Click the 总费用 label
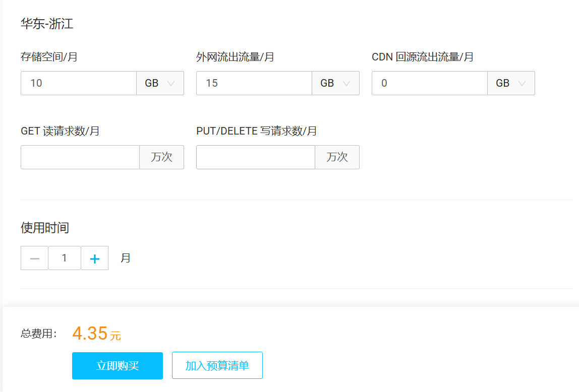 (39, 334)
